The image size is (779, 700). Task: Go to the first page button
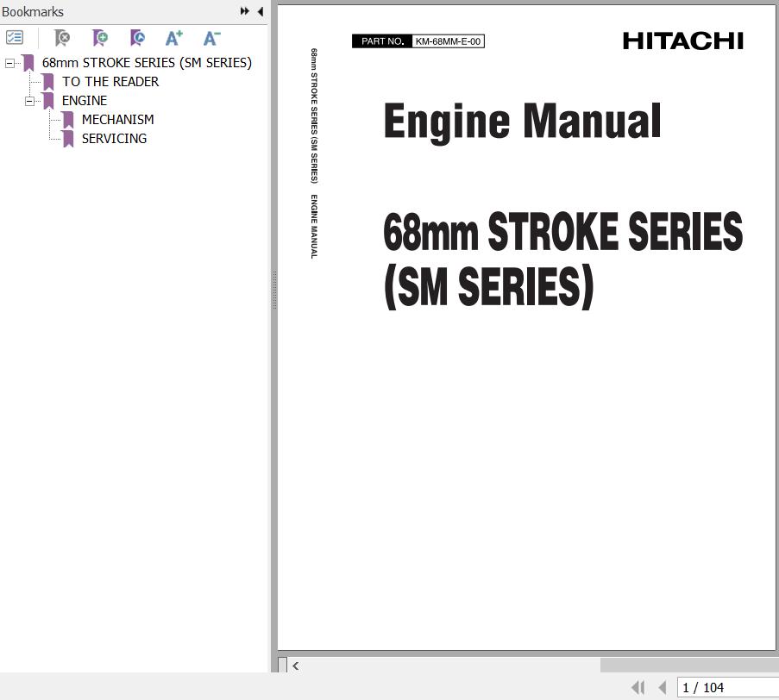coord(638,688)
